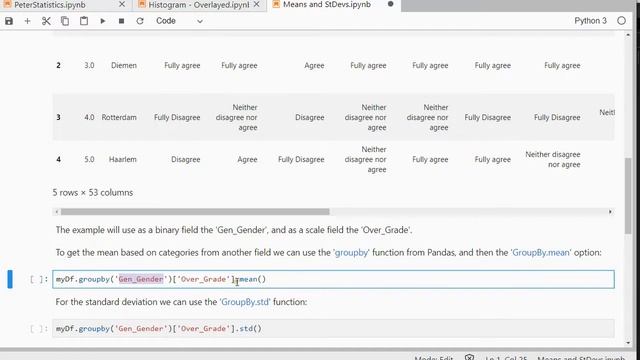Open the 'GroupBy.mean' documentation link
This screenshot has height=360, width=640.
pyautogui.click(x=540, y=253)
